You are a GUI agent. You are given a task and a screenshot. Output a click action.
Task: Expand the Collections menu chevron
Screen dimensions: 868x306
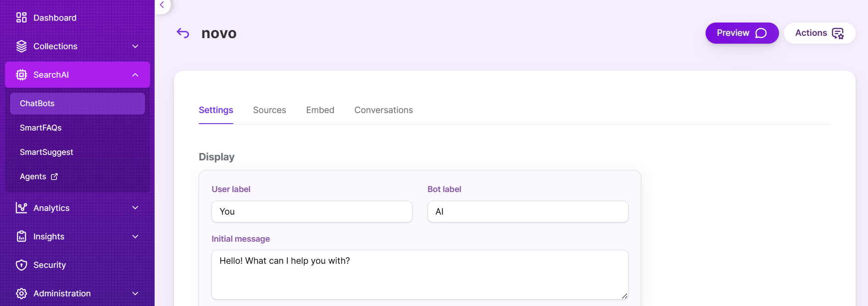tap(135, 46)
